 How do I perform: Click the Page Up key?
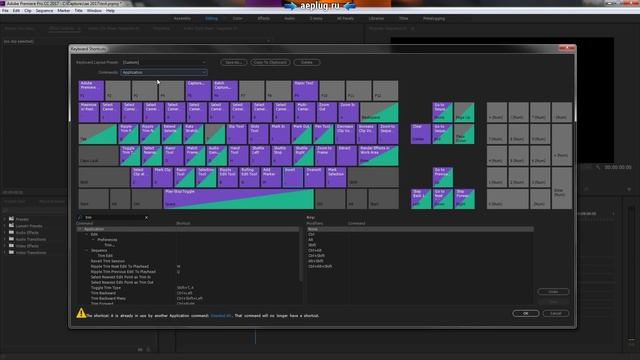(464, 112)
